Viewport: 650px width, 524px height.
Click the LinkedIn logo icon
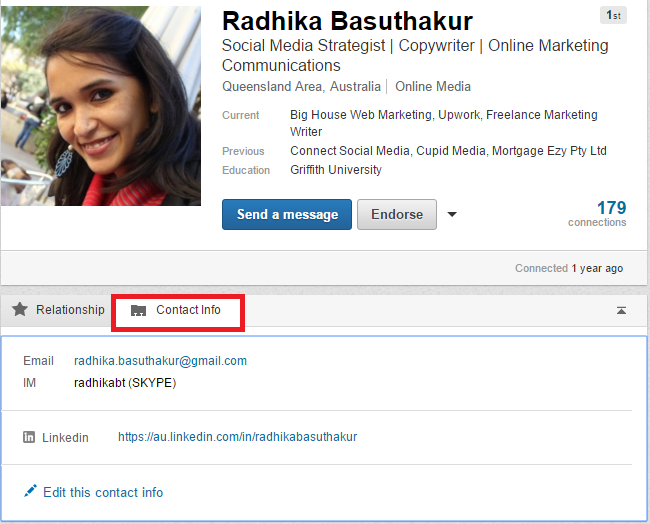[x=29, y=437]
